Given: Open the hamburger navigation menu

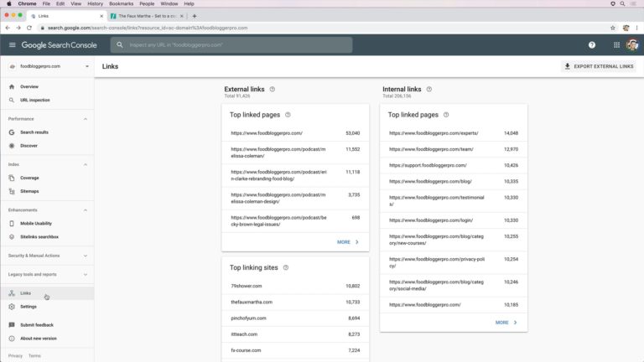Looking at the screenshot, I should tap(12, 44).
